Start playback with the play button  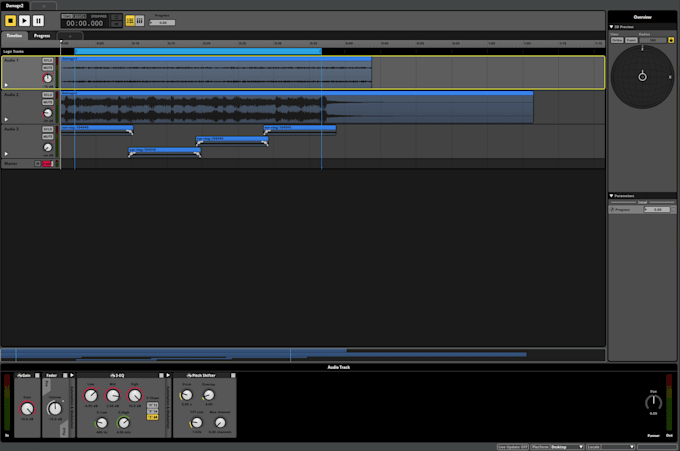coord(24,20)
